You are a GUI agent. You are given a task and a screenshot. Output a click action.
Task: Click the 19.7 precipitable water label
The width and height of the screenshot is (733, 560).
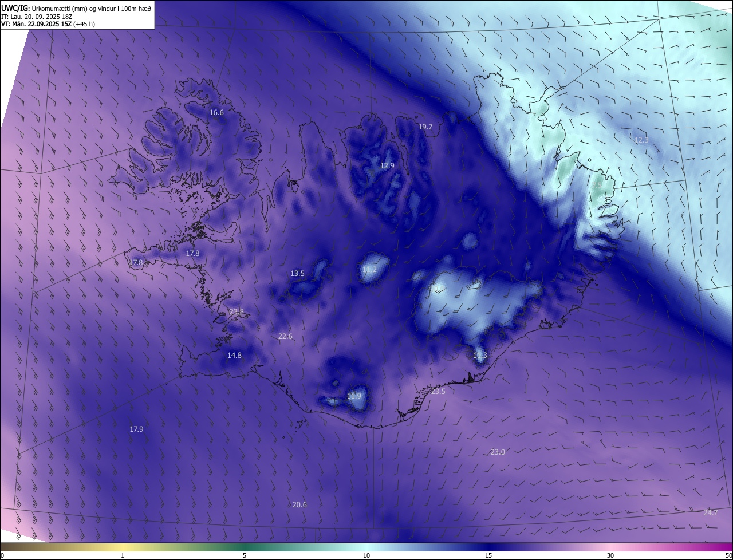tap(425, 127)
